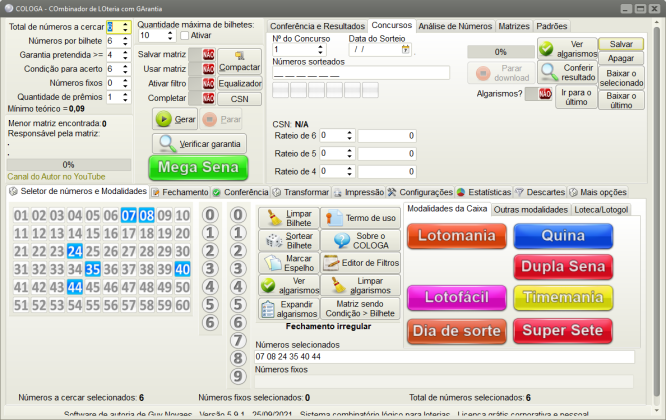Image resolution: width=666 pixels, height=420 pixels.
Task: Toggle the Completar switch
Action: pyautogui.click(x=202, y=98)
